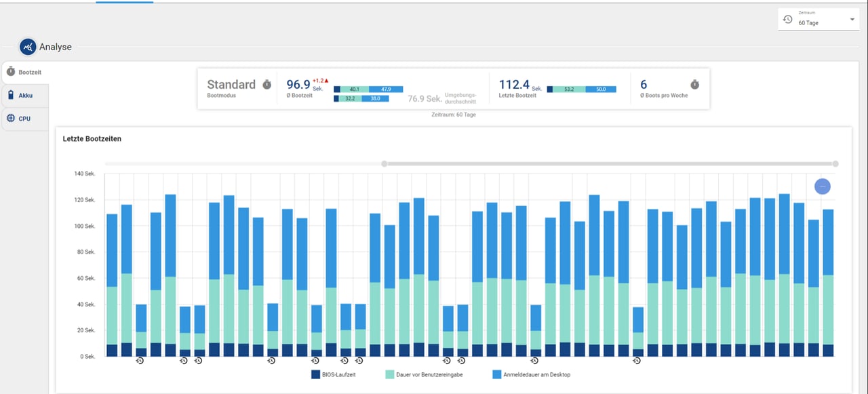Click the 47.9 blue average segment
868x394 pixels.
point(386,90)
